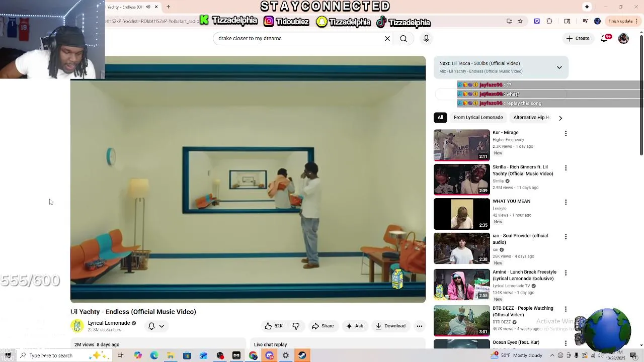Open options for Aminé Lunch Break Freestyle
Viewport: 644px width, 362px height.
(x=566, y=273)
